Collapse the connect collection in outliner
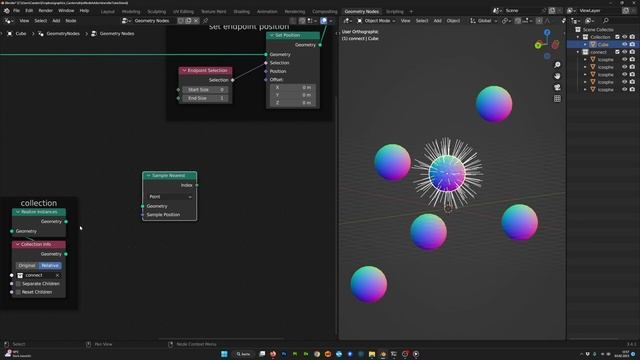Screen dimensions: 640x360 click(x=578, y=52)
